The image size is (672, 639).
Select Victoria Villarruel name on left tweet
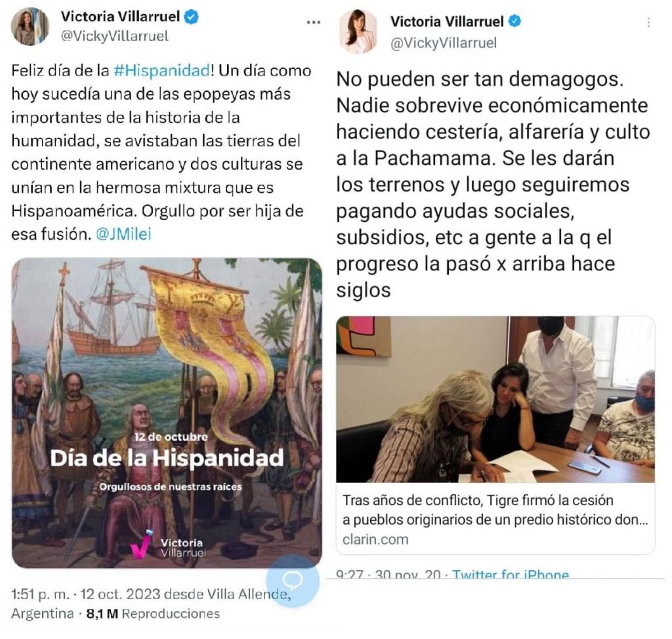click(x=121, y=16)
